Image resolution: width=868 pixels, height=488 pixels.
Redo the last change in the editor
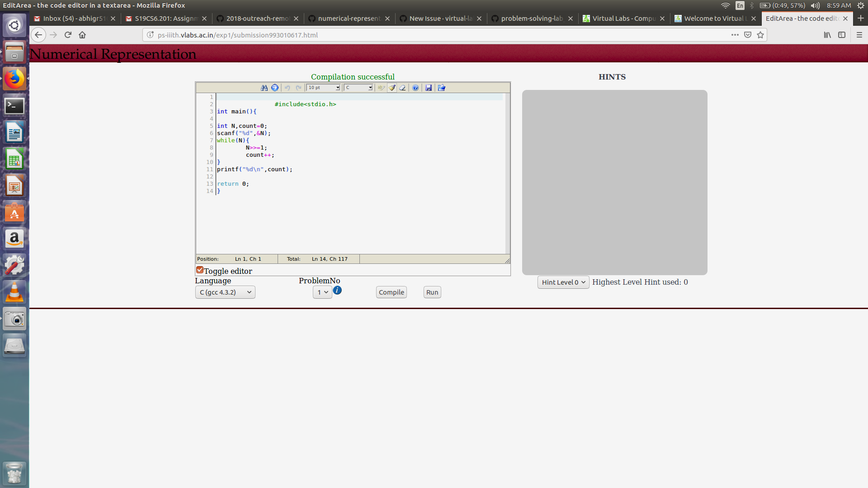(x=298, y=88)
